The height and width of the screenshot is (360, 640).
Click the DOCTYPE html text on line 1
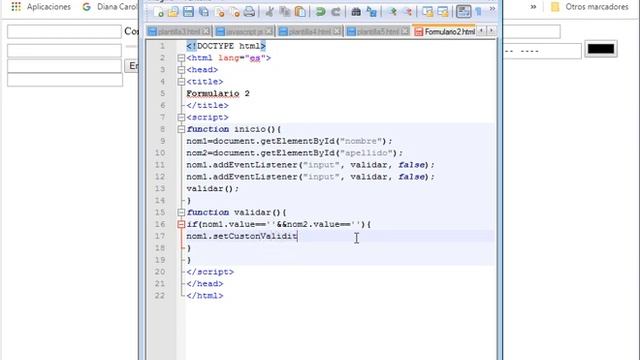(226, 46)
